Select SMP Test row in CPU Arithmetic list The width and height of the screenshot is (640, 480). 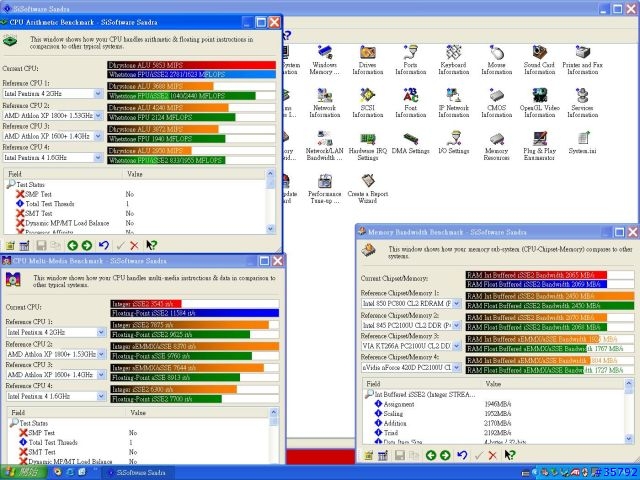coord(135,194)
